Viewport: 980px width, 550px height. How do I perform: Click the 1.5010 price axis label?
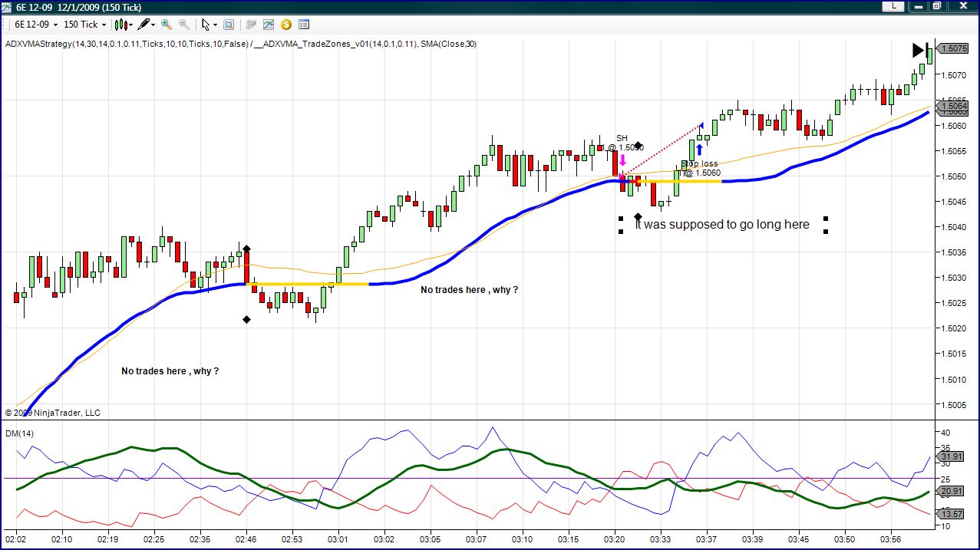pos(953,379)
